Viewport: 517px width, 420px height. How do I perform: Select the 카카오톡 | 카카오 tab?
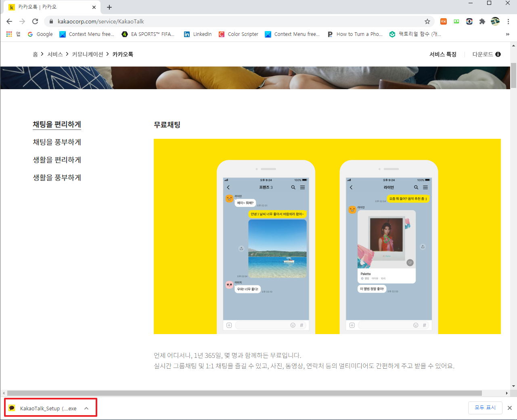coord(52,7)
